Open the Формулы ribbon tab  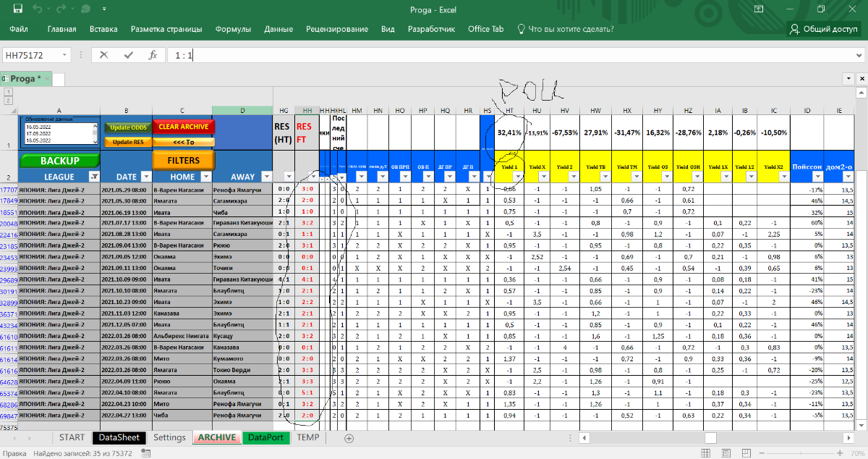point(232,30)
